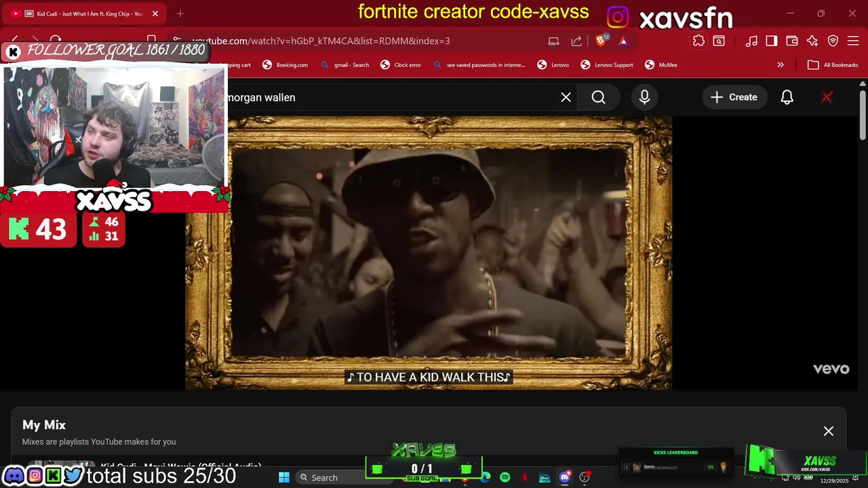Open the Lenovo Support bookmark
The image size is (868, 488).
click(607, 65)
